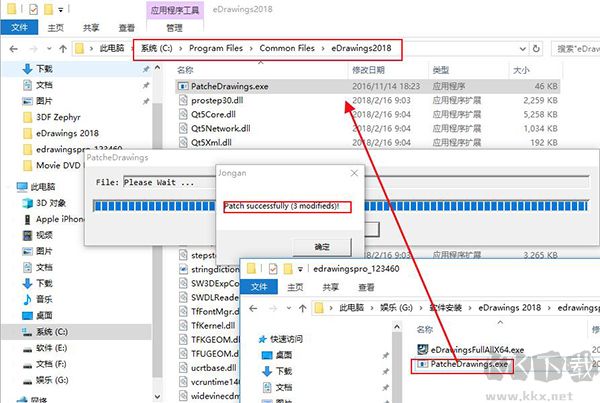Open 桌面 under 此电脑 in the sidebar
The image size is (600, 403).
[44, 315]
